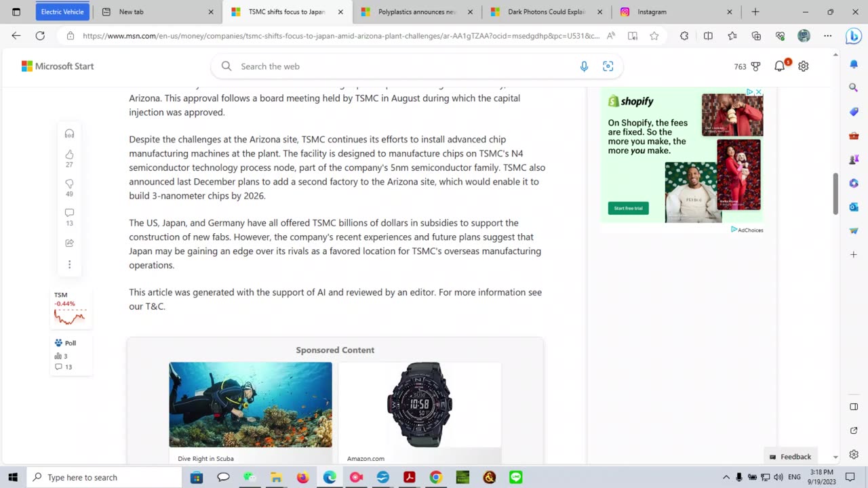Open the Edge profile avatar

(804, 36)
